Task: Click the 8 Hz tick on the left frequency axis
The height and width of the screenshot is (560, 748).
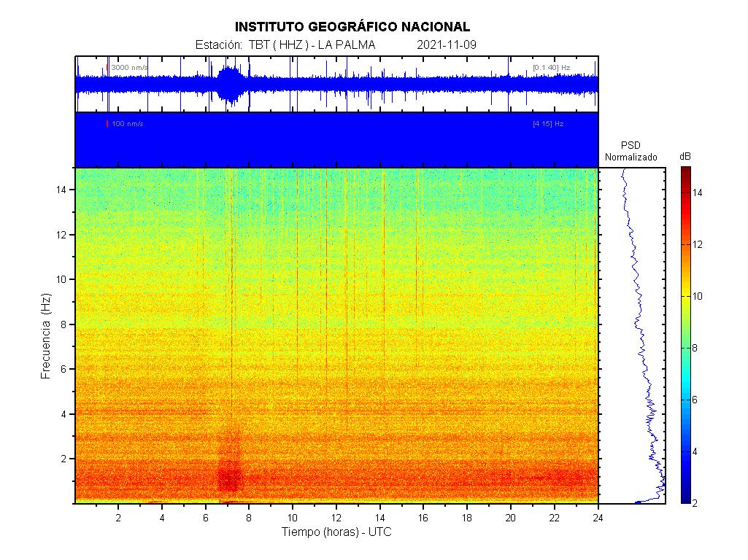Action: (63, 324)
